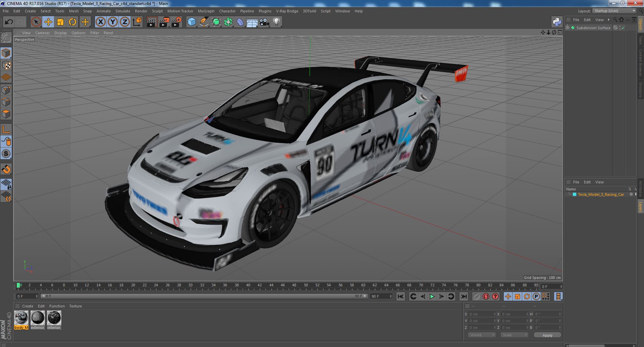Adjust end frame stepper 90 F
The image size is (644, 347).
(381, 296)
